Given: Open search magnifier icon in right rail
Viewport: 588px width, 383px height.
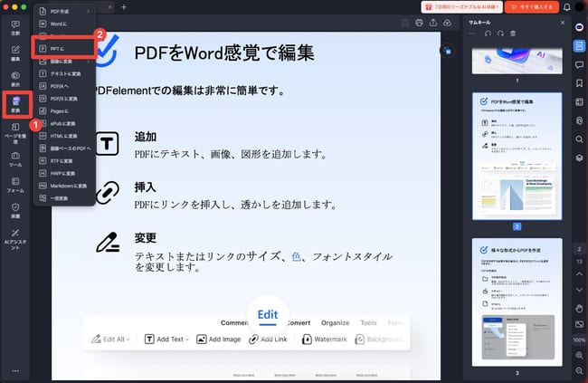Looking at the screenshot, I should (x=579, y=139).
